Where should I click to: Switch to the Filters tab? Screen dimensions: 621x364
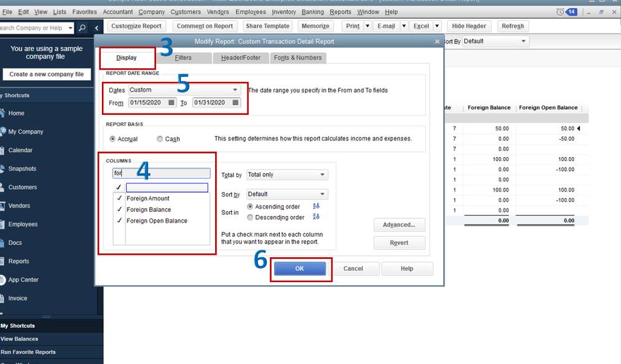(183, 58)
